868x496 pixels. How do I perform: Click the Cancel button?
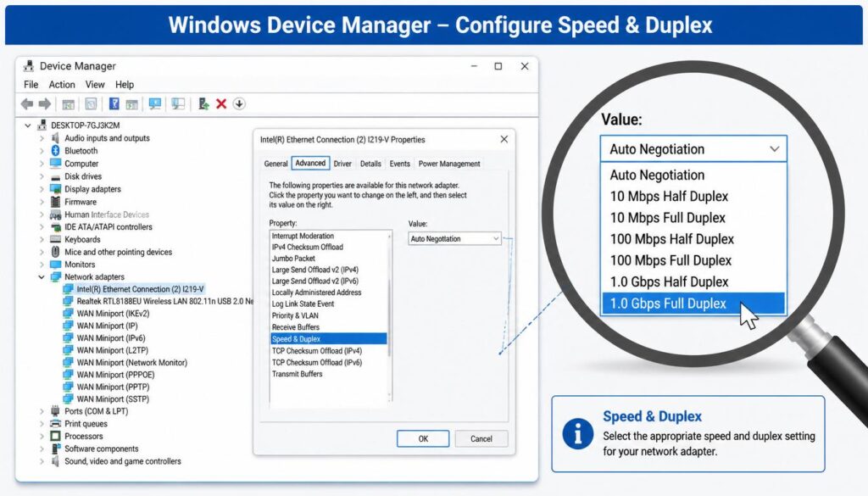(481, 438)
